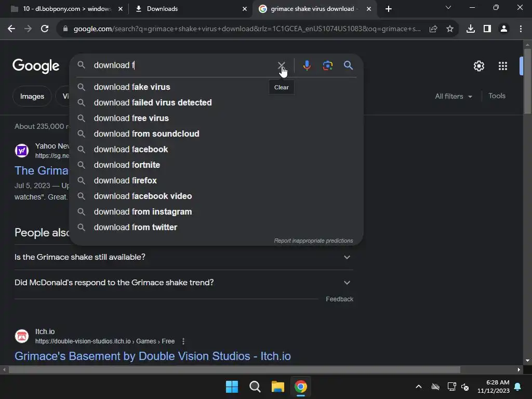Click the address bar URL
The width and height of the screenshot is (532, 399).
247,29
